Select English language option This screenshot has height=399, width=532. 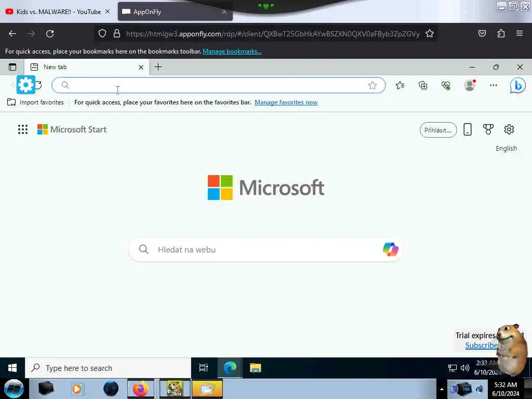point(506,148)
